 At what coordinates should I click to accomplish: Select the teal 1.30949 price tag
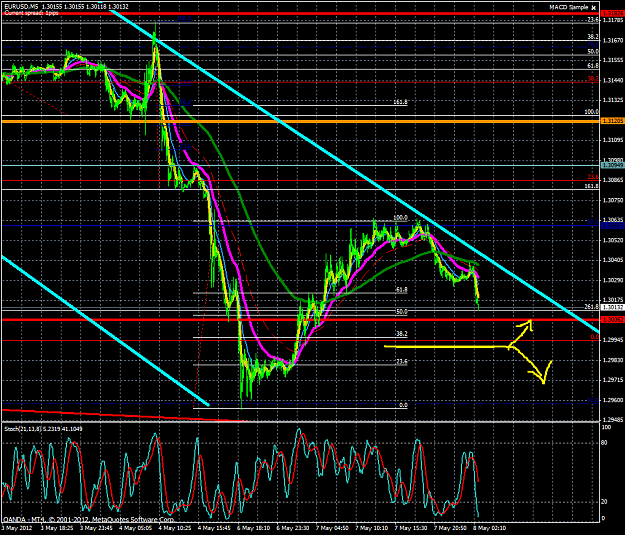(612, 165)
